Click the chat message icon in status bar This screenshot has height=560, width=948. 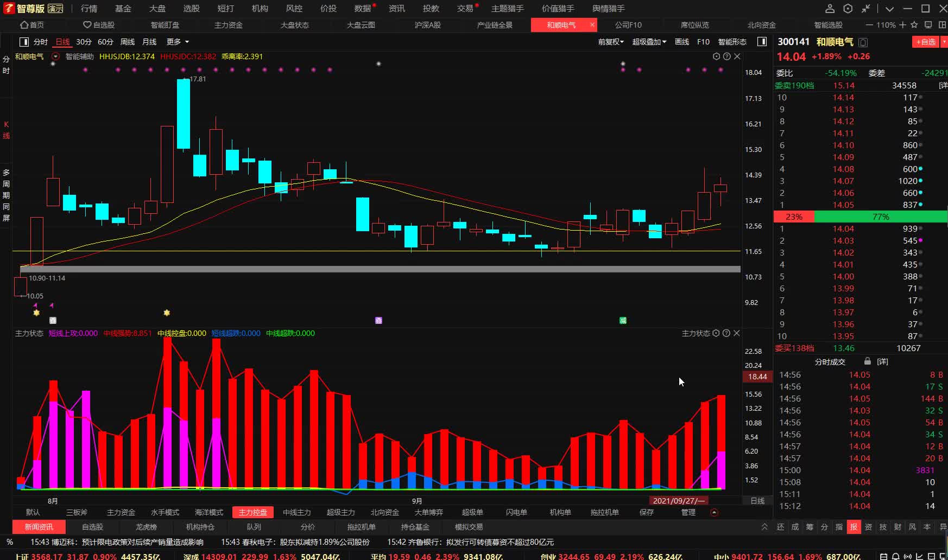point(931,557)
